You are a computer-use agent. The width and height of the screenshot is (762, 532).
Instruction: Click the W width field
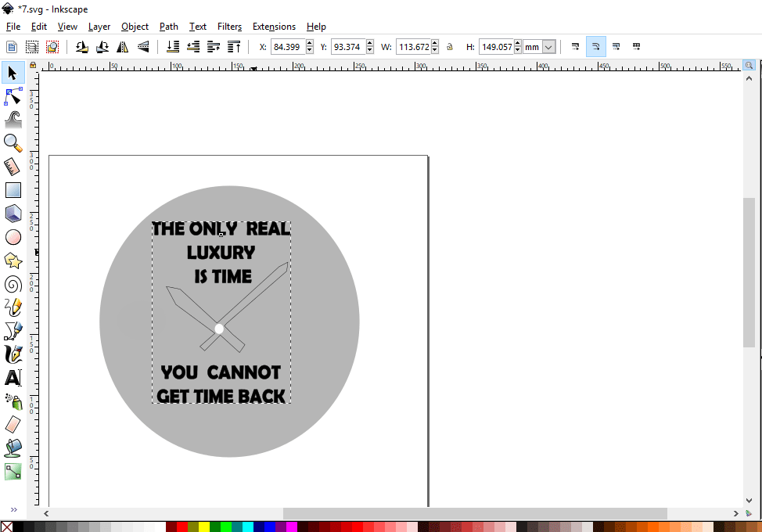413,47
